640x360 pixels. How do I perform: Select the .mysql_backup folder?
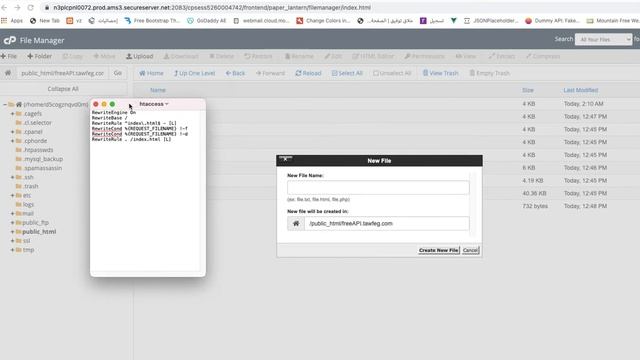pyautogui.click(x=42, y=159)
